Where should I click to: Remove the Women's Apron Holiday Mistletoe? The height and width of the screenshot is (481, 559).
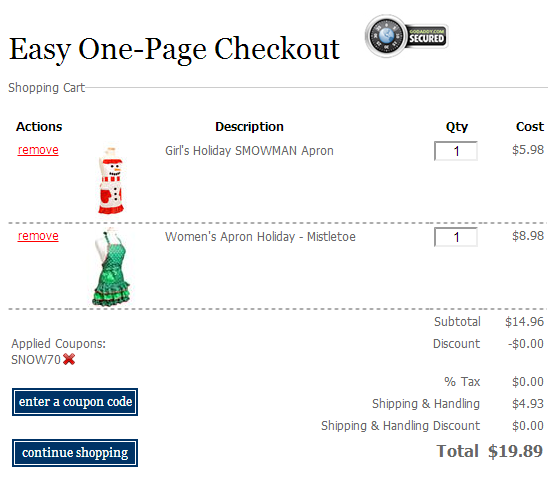point(38,236)
